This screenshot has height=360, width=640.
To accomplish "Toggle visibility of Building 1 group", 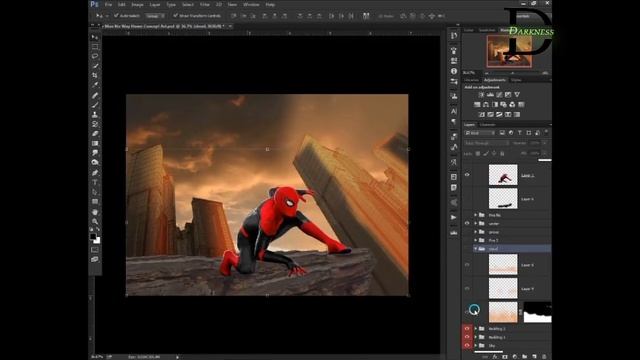I will point(467,337).
